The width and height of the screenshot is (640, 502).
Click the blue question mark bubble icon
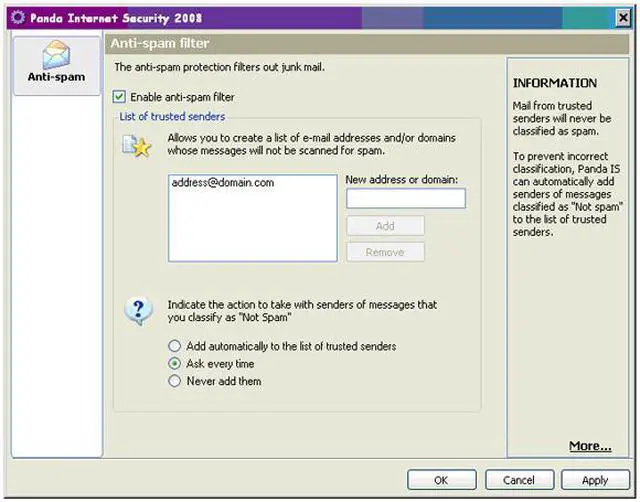click(137, 310)
